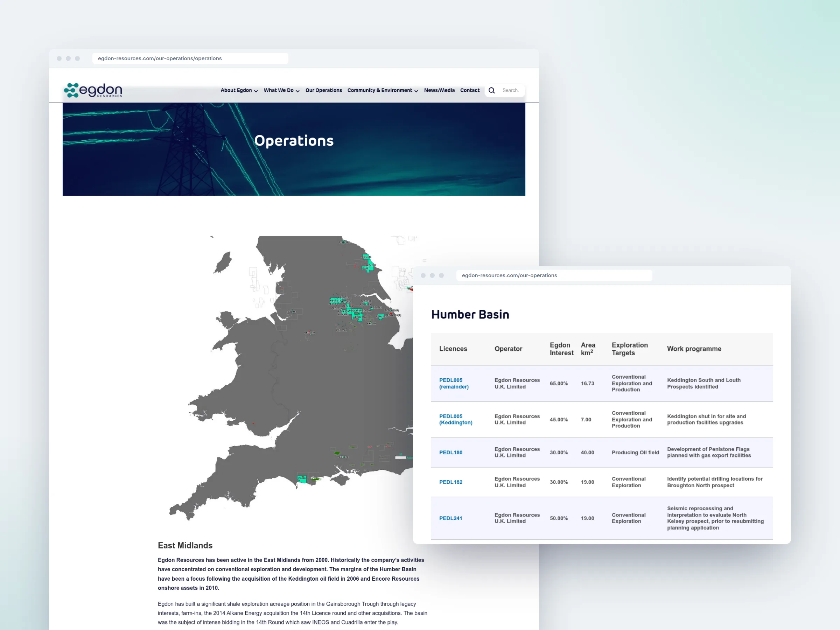The width and height of the screenshot is (840, 630).
Task: Click the 65.00% interest value
Action: click(559, 384)
